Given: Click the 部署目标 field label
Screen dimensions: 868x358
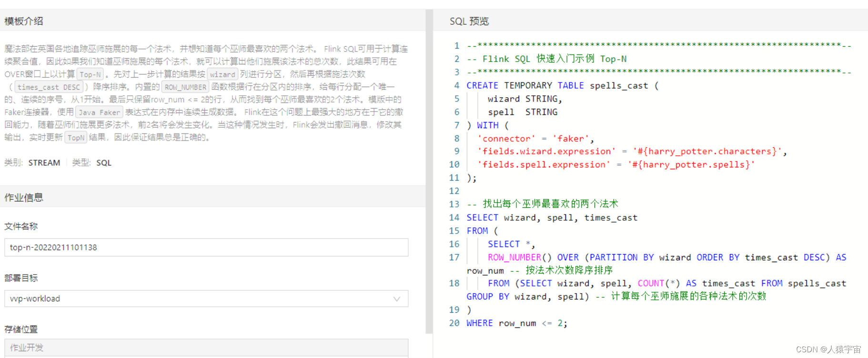Looking at the screenshot, I should pos(21,278).
